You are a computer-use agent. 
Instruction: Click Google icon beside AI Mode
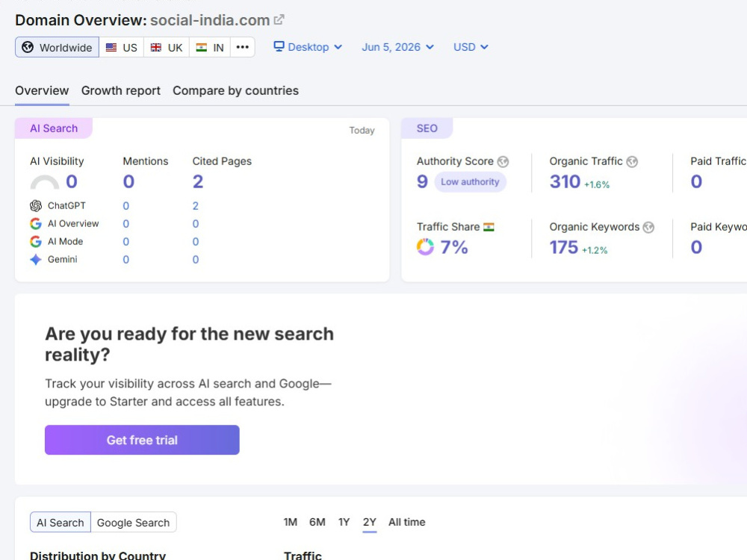click(36, 241)
